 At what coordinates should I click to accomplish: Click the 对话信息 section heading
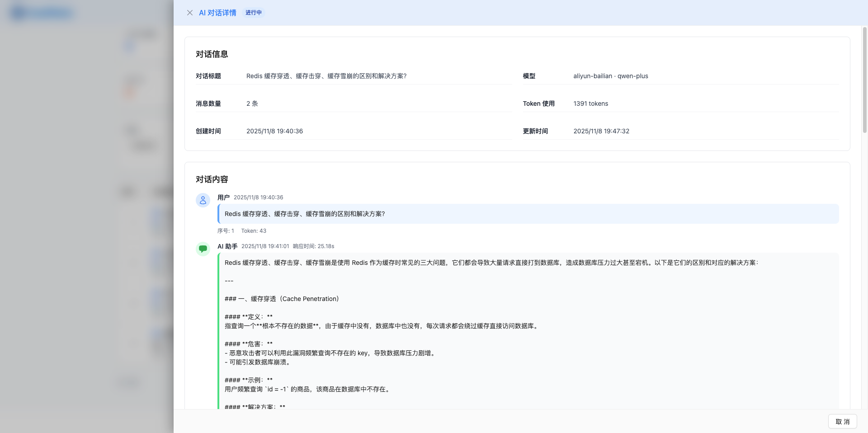(x=212, y=54)
